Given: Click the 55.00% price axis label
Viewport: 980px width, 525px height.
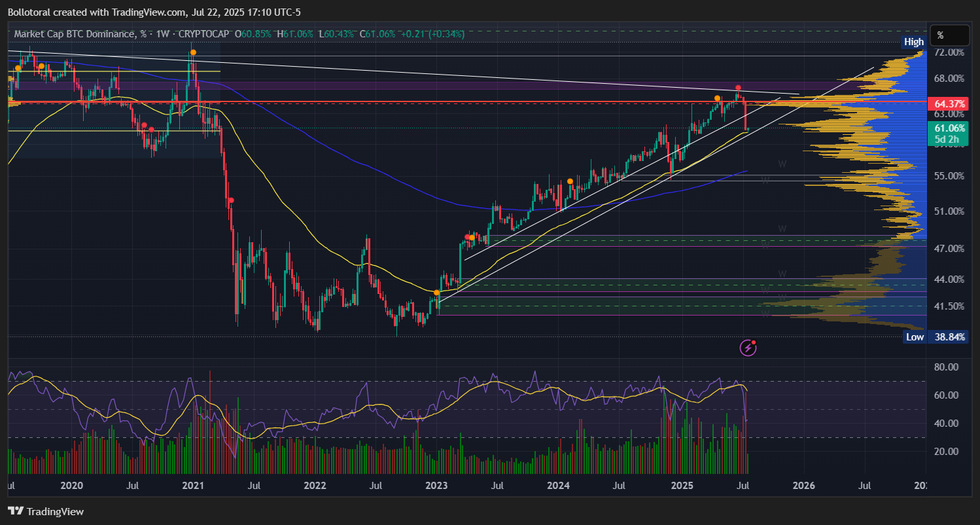Looking at the screenshot, I should pos(949,176).
